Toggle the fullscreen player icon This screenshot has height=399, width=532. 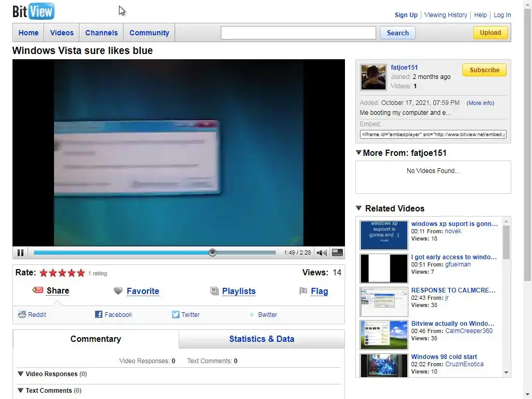pos(337,252)
